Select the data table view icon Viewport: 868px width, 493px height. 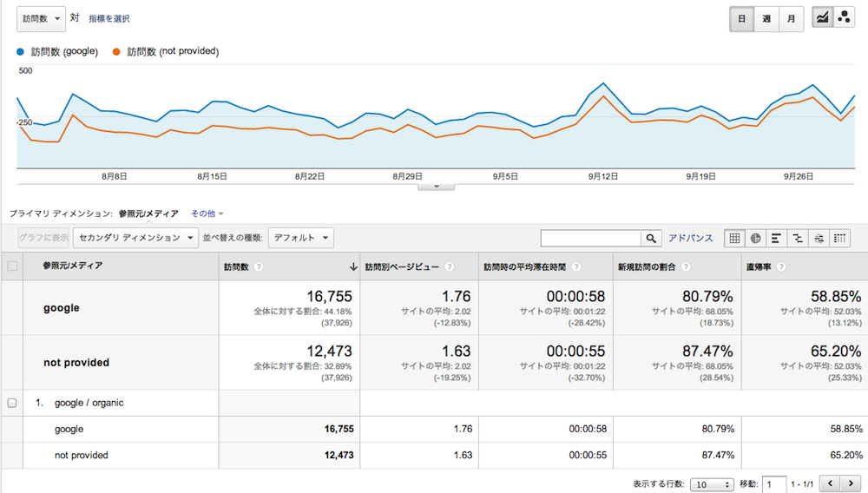click(x=734, y=238)
